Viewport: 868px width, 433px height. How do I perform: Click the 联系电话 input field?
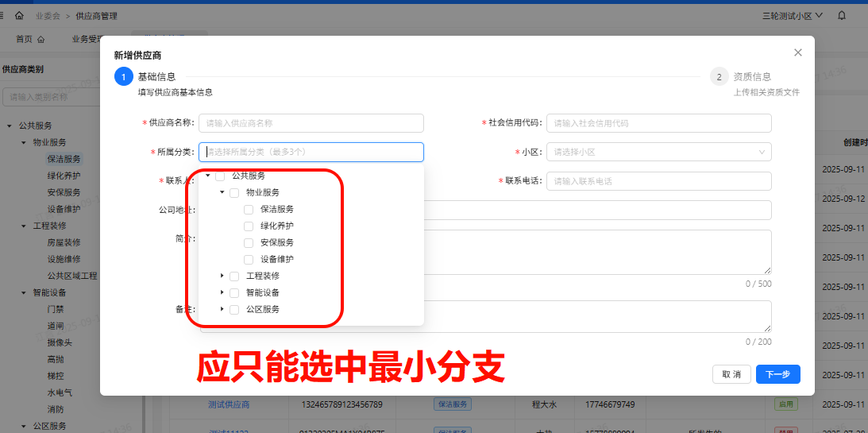659,180
